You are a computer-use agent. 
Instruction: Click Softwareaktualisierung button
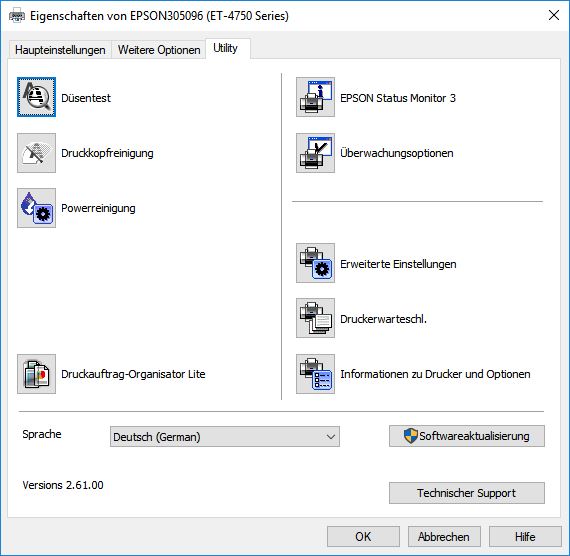click(x=467, y=436)
